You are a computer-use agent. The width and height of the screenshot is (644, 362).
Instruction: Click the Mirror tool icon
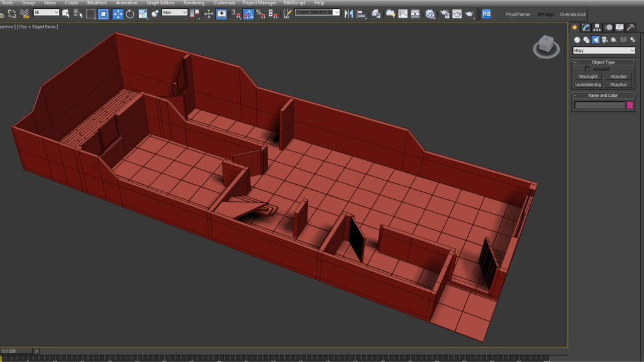tap(348, 14)
